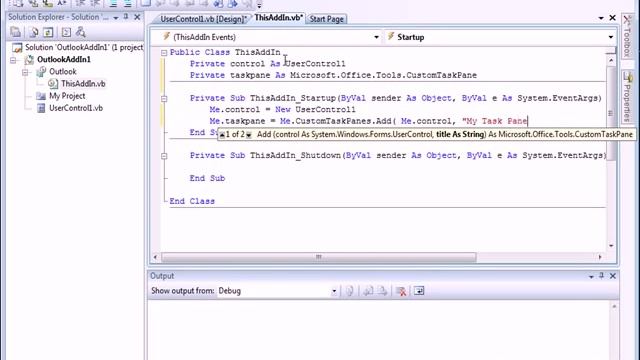
Task: Select the Solution 'OutlookAddIn1' root node
Action: (84, 47)
